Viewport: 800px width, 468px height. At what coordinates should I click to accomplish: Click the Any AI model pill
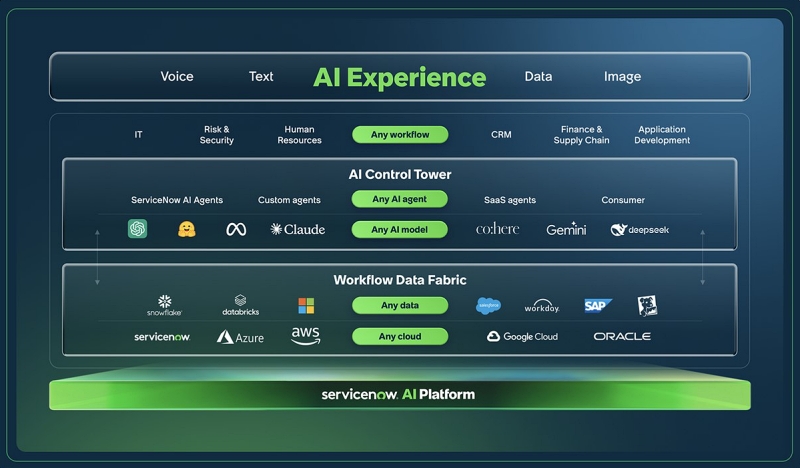[x=400, y=229]
